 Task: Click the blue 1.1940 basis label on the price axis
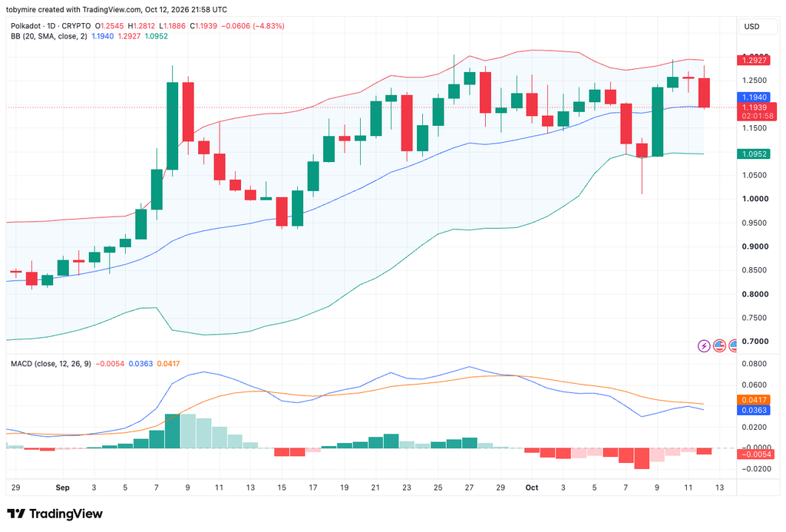tap(754, 97)
